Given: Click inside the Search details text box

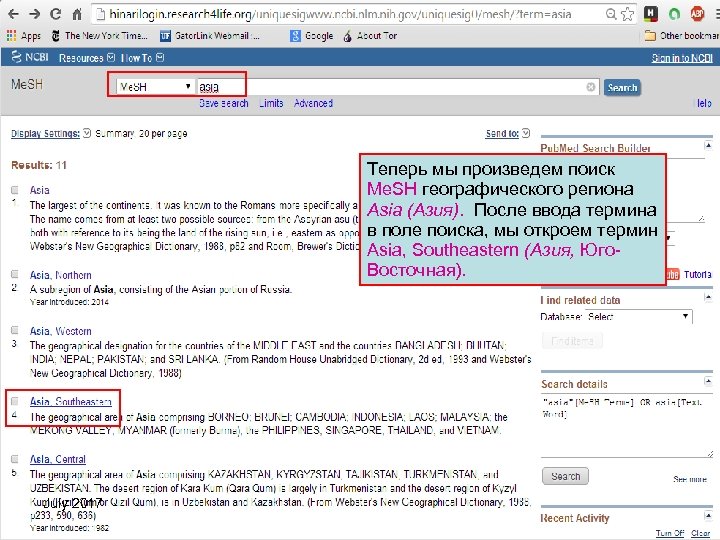Looking at the screenshot, I should (626, 427).
